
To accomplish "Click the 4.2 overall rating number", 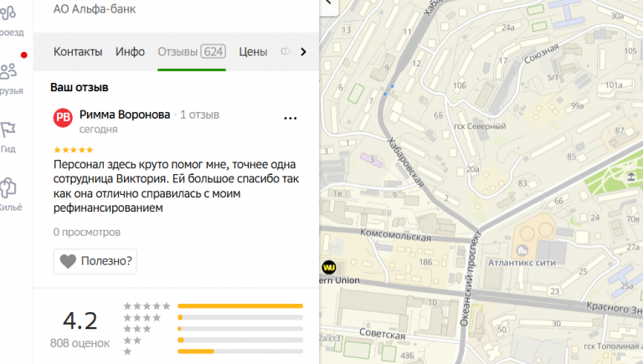I will pos(80,320).
